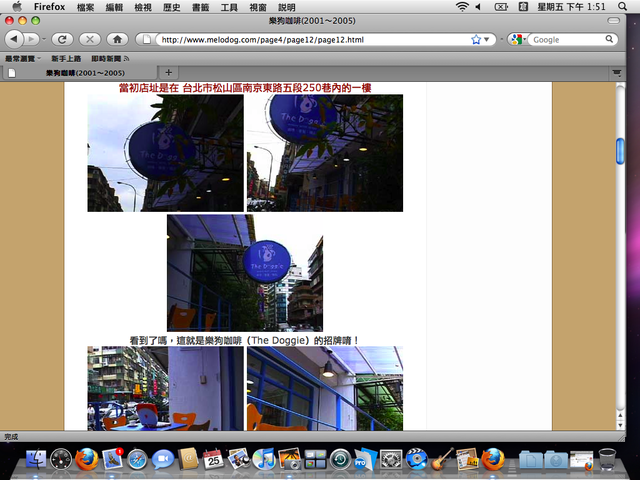Bookmark this page with the star icon
640x480 pixels.
click(476, 40)
